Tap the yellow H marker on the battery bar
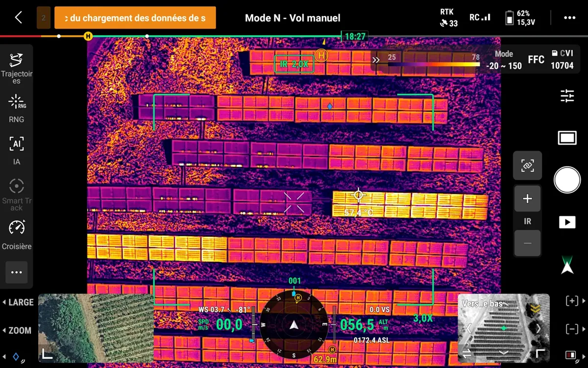The width and height of the screenshot is (588, 368). point(88,36)
